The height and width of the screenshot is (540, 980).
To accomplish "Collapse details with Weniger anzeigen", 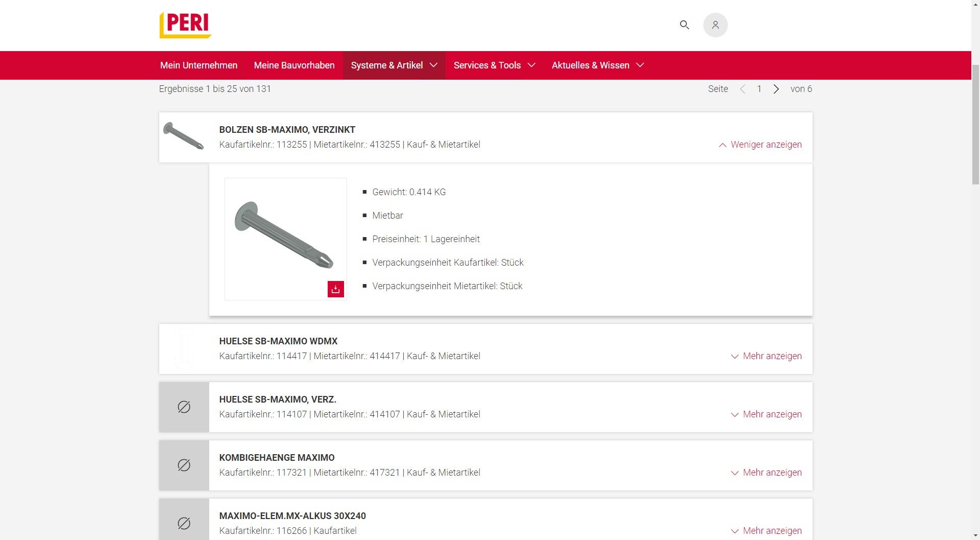I will pos(760,145).
